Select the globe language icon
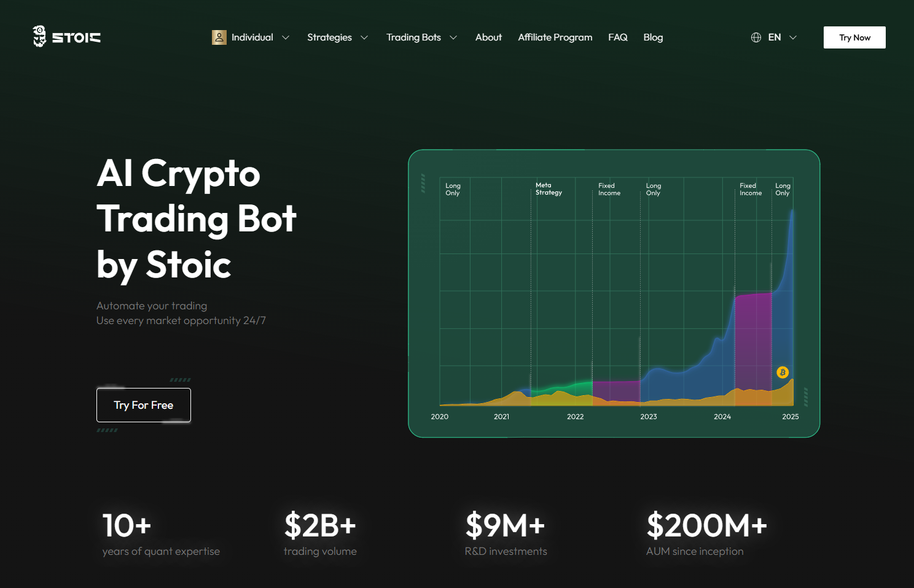This screenshot has width=914, height=588. [756, 37]
